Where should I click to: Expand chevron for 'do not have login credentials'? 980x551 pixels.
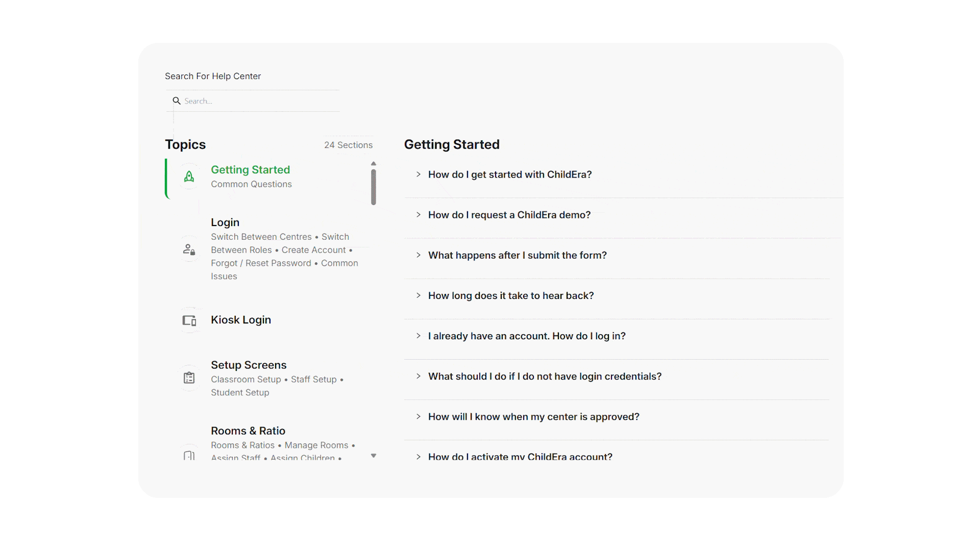[x=419, y=376]
